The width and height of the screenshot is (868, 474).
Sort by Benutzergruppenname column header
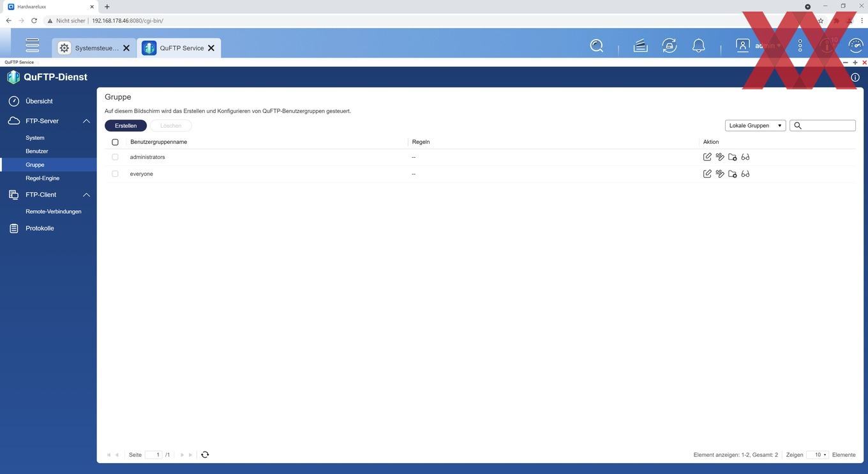coord(158,142)
